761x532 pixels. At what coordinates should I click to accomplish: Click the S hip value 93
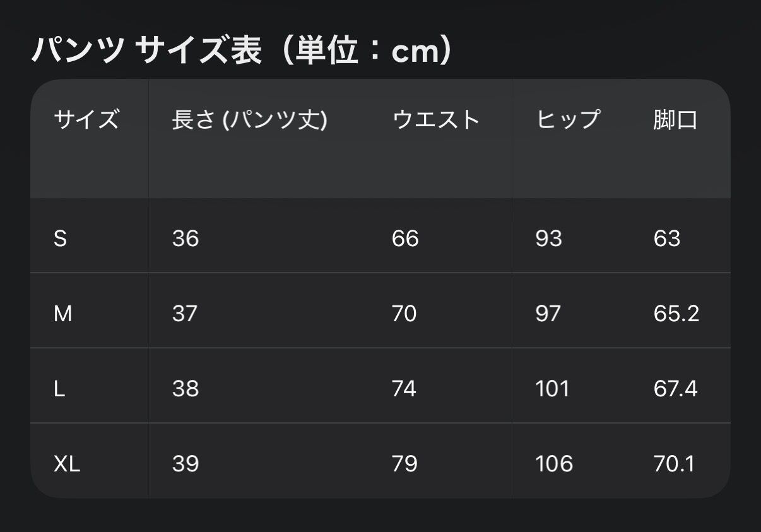pyautogui.click(x=548, y=239)
